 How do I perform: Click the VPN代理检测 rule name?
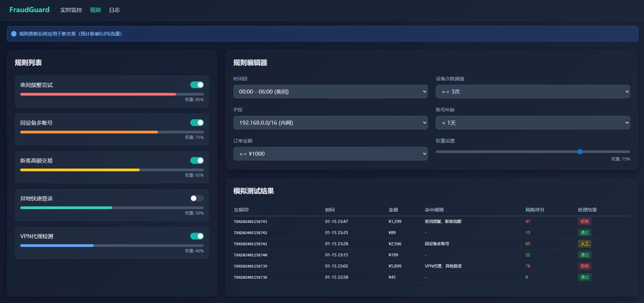pos(37,236)
